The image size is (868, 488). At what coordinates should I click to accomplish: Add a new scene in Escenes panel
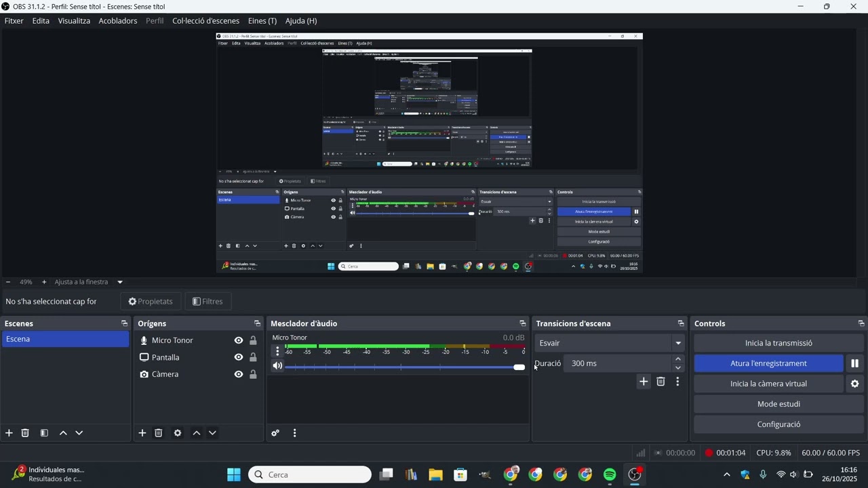[x=9, y=433]
